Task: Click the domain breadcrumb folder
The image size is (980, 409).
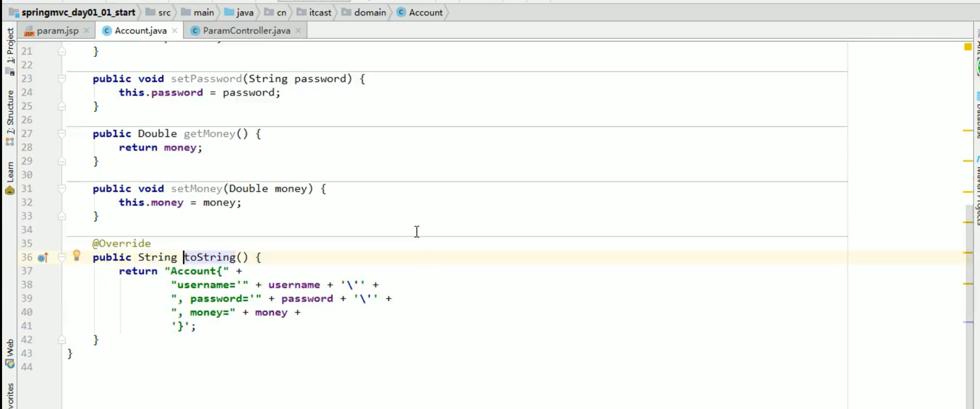Action: tap(370, 12)
